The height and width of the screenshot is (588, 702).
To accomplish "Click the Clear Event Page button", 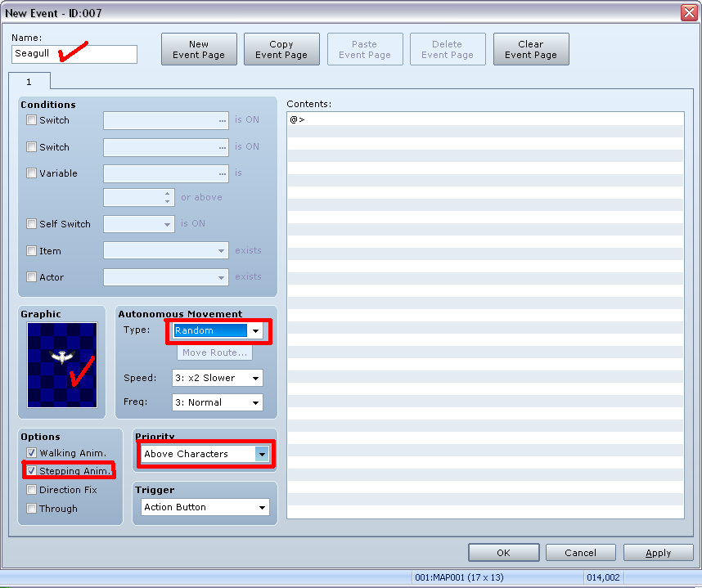I will [x=531, y=49].
